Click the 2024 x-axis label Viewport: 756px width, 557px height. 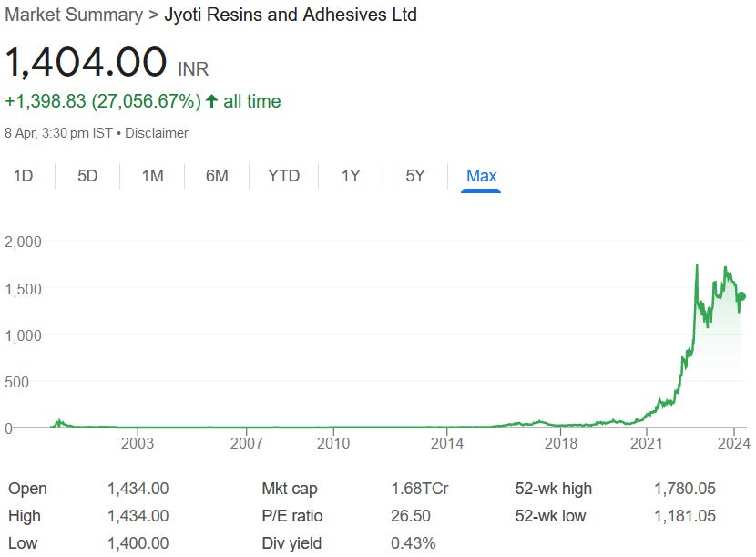(734, 443)
